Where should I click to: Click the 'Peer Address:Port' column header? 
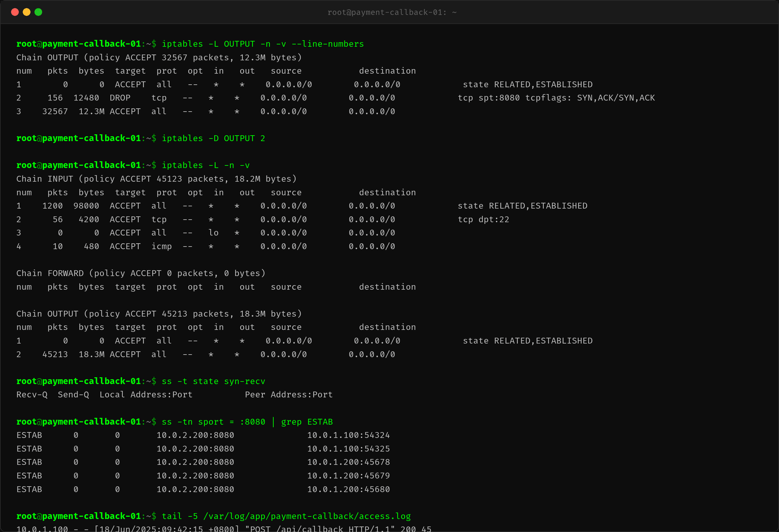(289, 395)
